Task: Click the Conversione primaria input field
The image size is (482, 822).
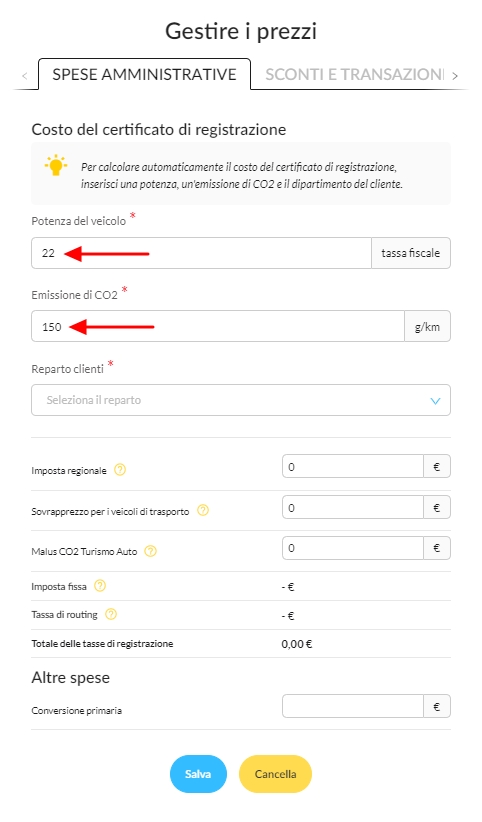Action: click(x=352, y=706)
